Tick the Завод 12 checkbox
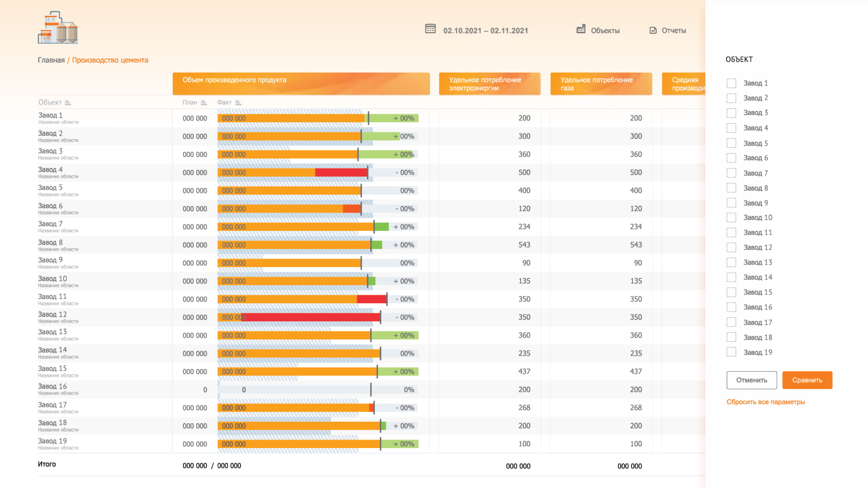The height and width of the screenshot is (488, 868). (731, 247)
